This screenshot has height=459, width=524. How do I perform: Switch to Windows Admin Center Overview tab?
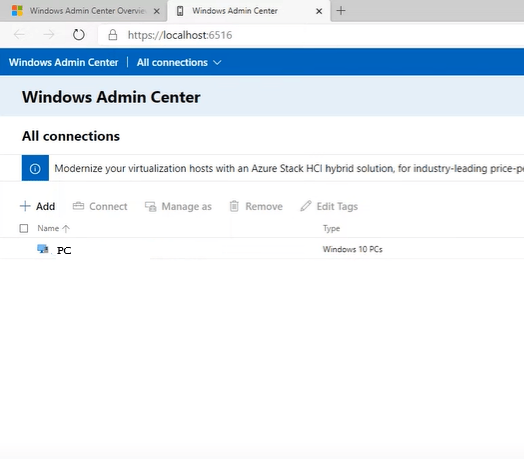click(x=84, y=11)
